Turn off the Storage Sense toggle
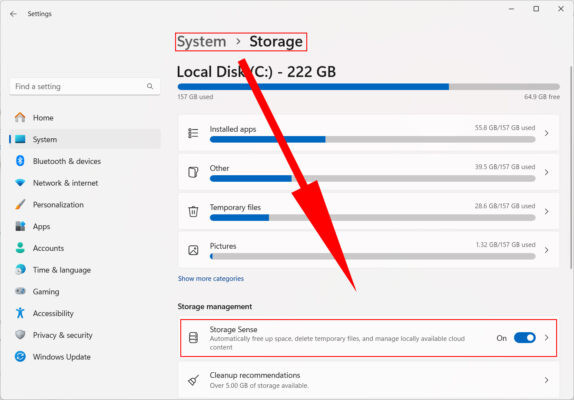Viewport: 574px width, 400px height. pyautogui.click(x=525, y=338)
